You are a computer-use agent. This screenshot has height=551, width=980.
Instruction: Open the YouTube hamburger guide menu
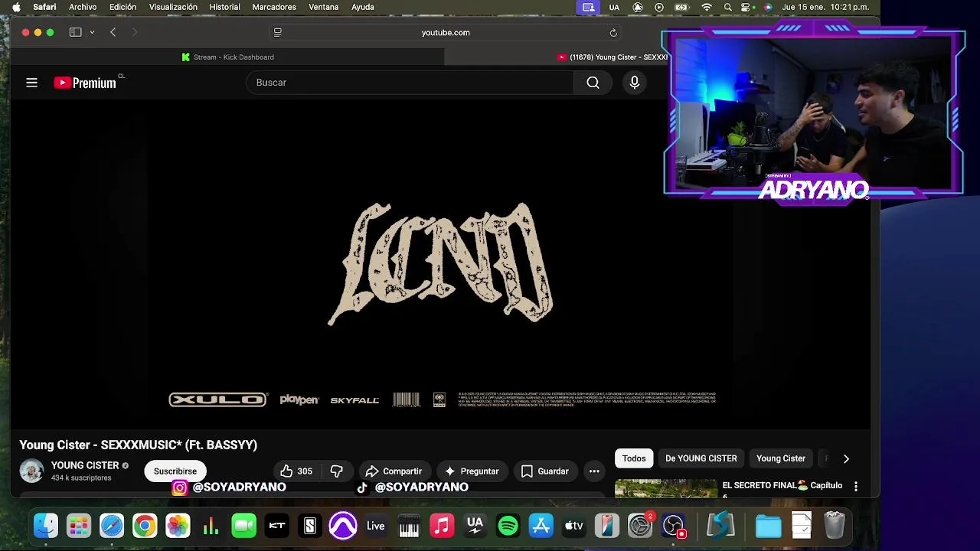31,83
